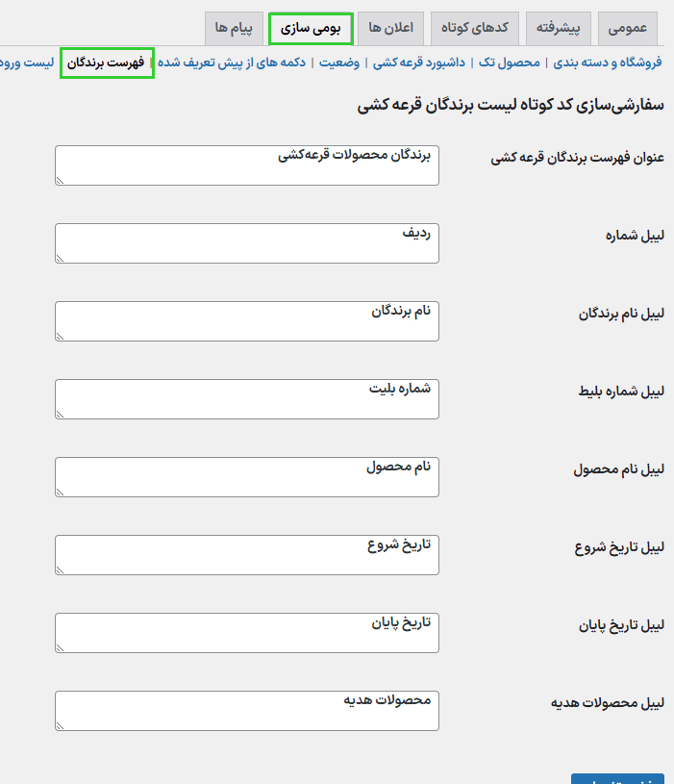Click into the لیبل نام برندگان text box

pos(247,321)
